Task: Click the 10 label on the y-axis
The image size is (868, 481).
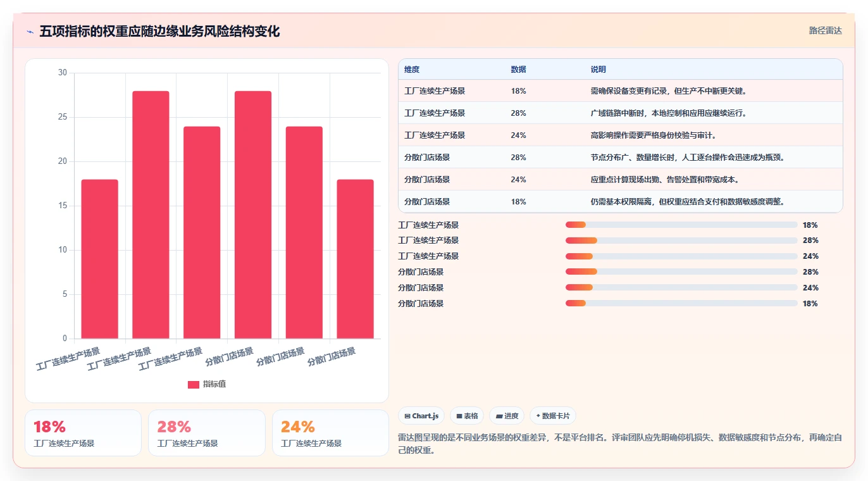Action: click(x=62, y=250)
